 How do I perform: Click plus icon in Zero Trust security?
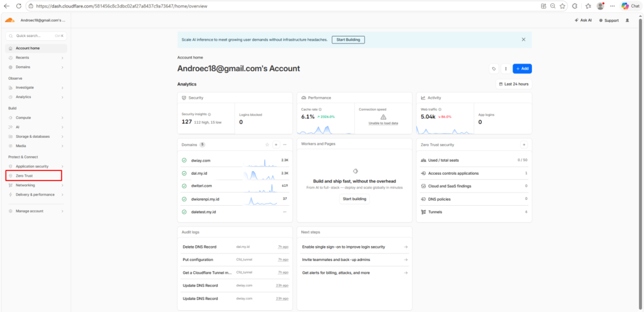tap(524, 145)
